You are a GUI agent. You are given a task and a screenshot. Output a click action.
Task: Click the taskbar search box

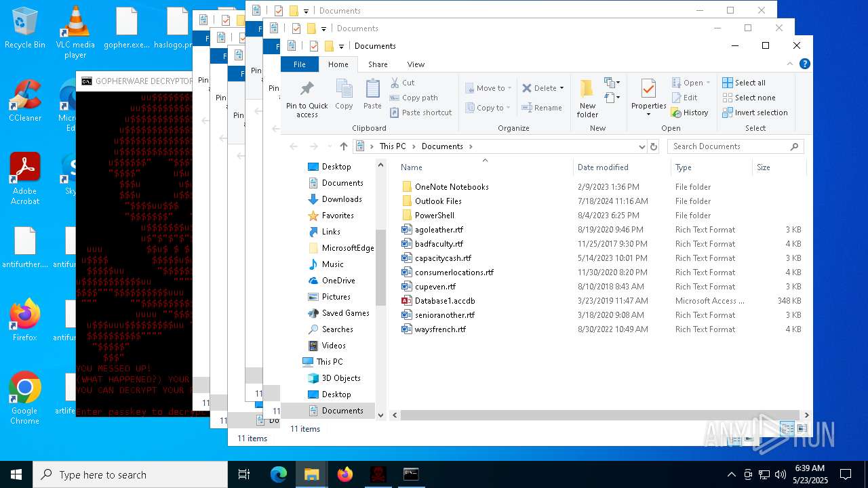point(130,474)
